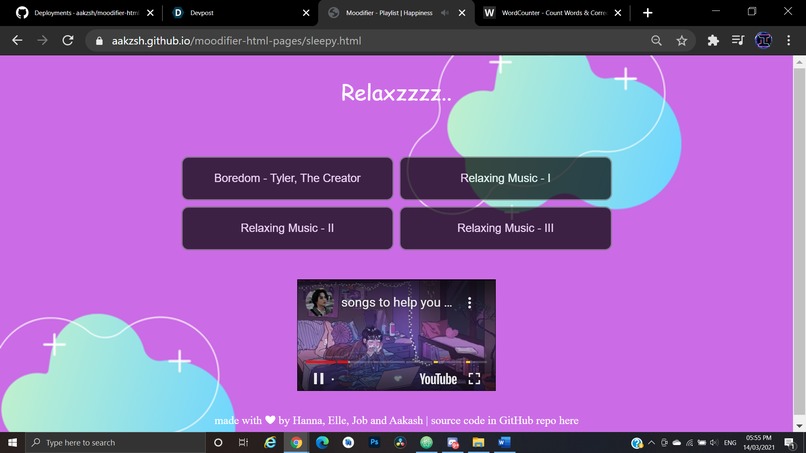This screenshot has width=806, height=453.
Task: Open Task View in the taskbar
Action: click(x=243, y=442)
